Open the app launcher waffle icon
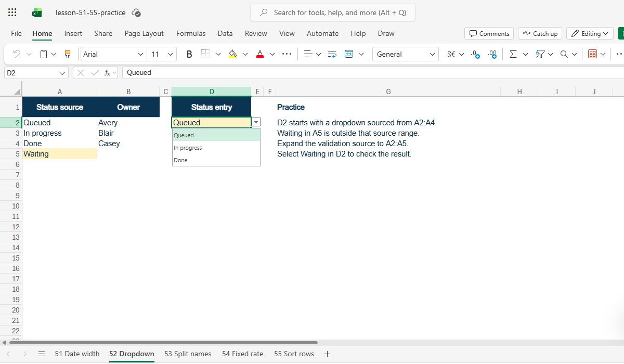The width and height of the screenshot is (624, 364). coord(12,12)
